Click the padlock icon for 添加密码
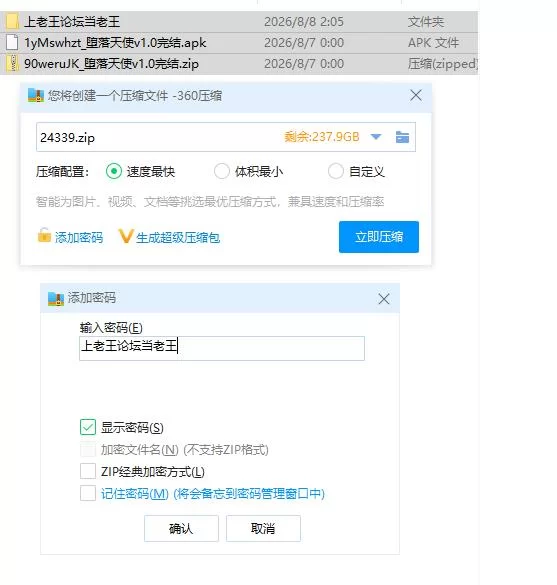This screenshot has height=585, width=557. (x=44, y=235)
